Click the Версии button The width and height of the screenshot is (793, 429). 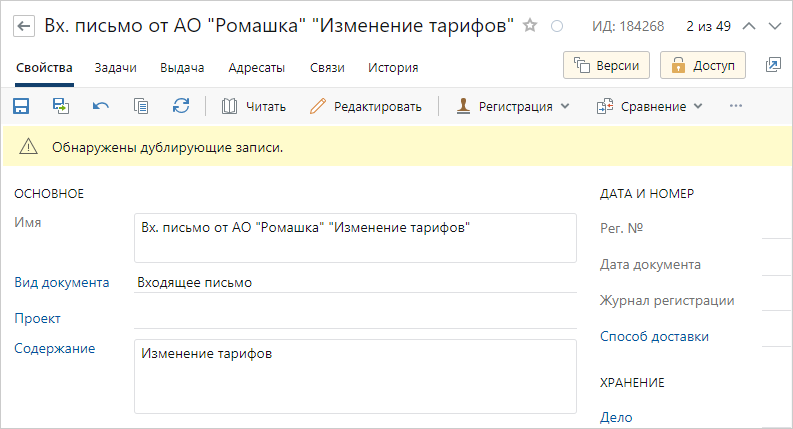pos(607,65)
